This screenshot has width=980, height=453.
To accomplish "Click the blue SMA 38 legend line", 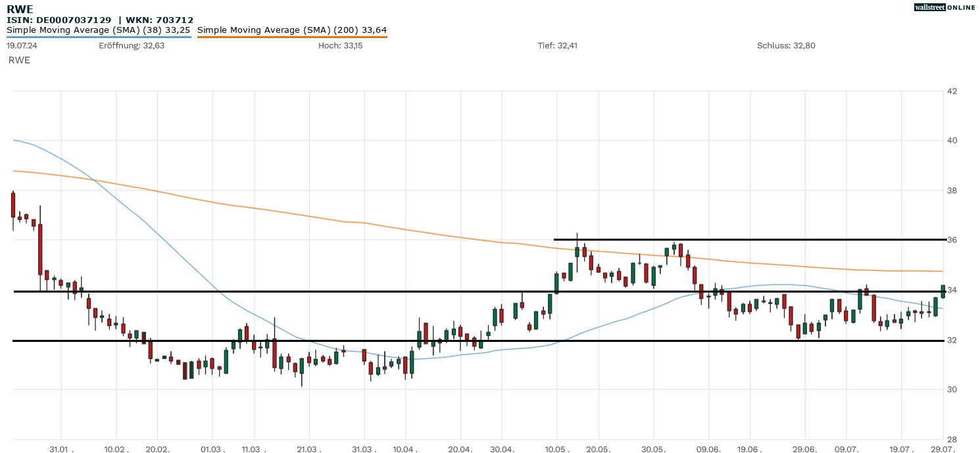I will [x=99, y=37].
